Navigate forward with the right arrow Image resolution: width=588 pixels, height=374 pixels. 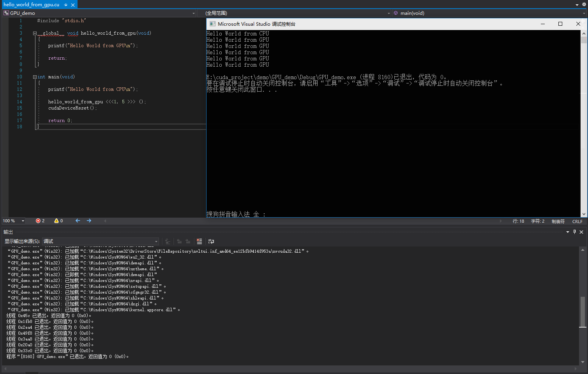pyautogui.click(x=89, y=221)
